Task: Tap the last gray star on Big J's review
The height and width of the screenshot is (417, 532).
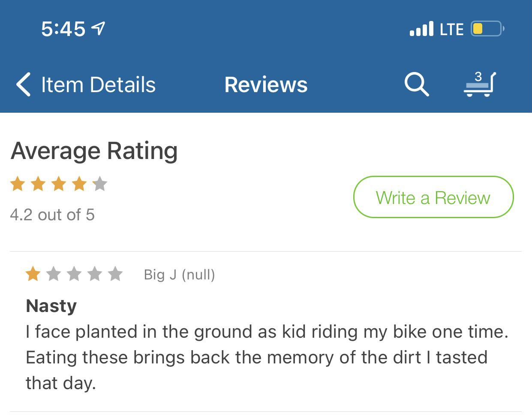Action: click(x=115, y=273)
